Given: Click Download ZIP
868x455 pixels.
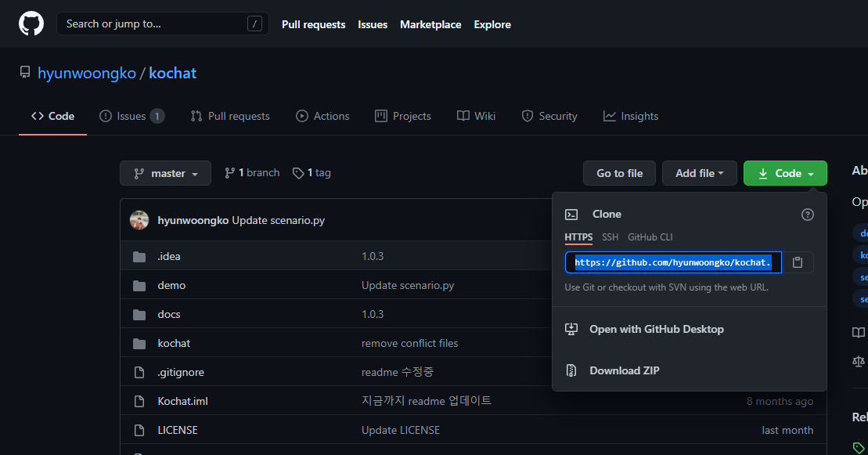Looking at the screenshot, I should coord(625,370).
